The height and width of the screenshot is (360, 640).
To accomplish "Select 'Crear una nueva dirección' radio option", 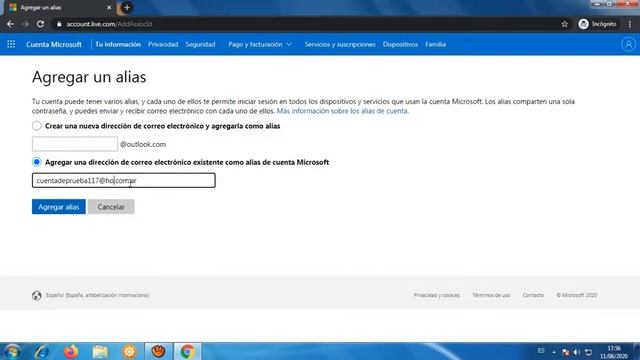I will click(x=37, y=126).
